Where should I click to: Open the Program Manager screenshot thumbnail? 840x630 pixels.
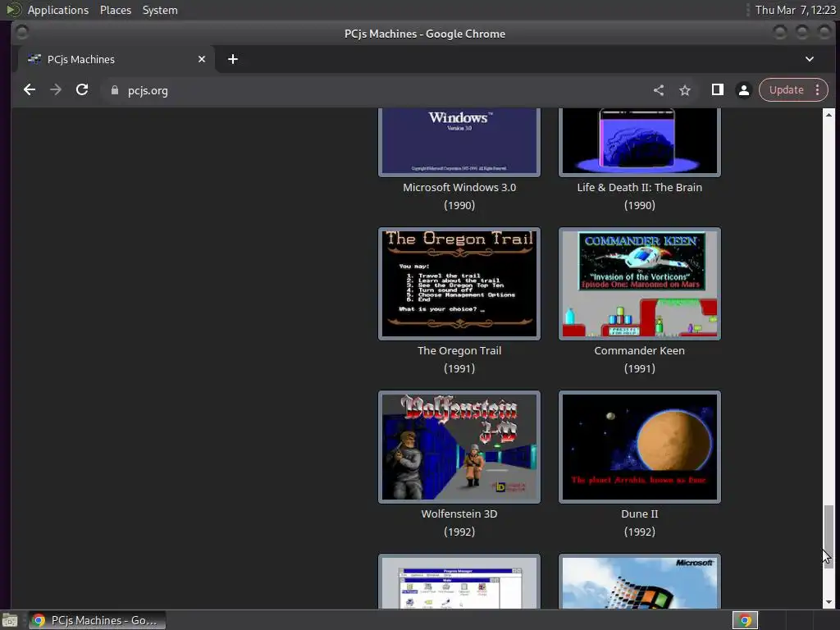pos(459,582)
